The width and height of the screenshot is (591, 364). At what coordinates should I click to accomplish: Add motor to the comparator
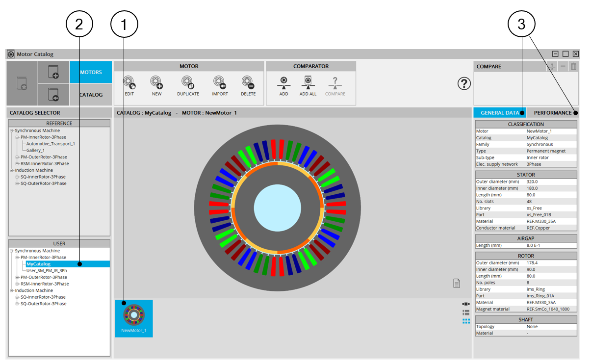283,82
